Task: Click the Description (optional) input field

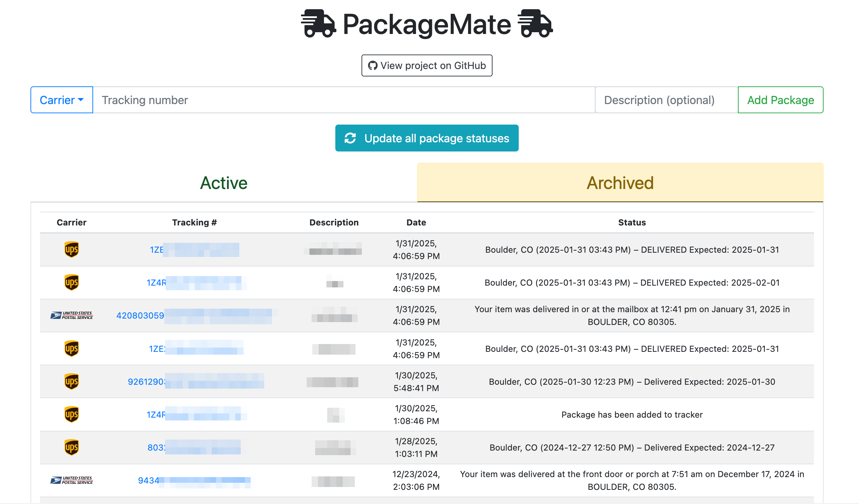Action: click(x=659, y=100)
